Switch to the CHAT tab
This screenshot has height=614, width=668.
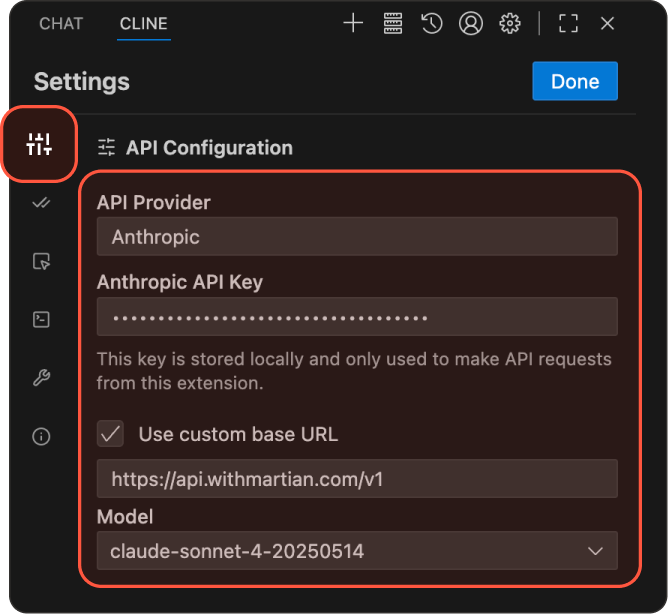click(x=61, y=23)
